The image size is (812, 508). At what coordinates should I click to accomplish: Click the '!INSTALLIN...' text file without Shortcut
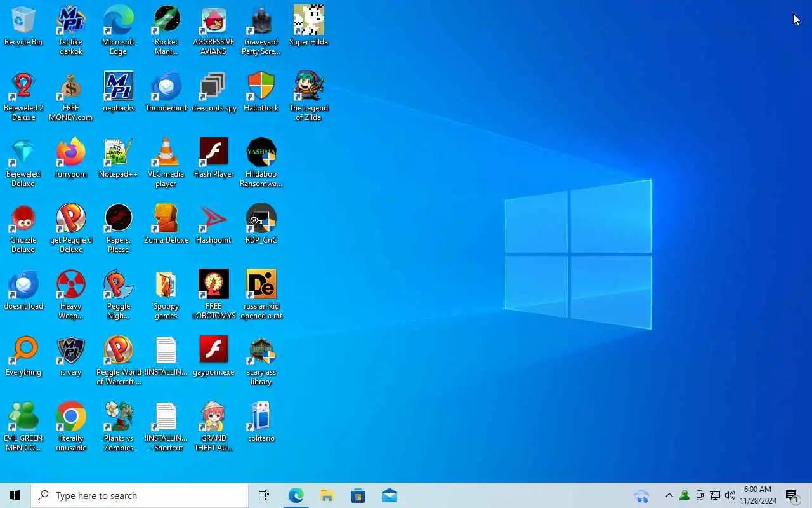click(166, 357)
